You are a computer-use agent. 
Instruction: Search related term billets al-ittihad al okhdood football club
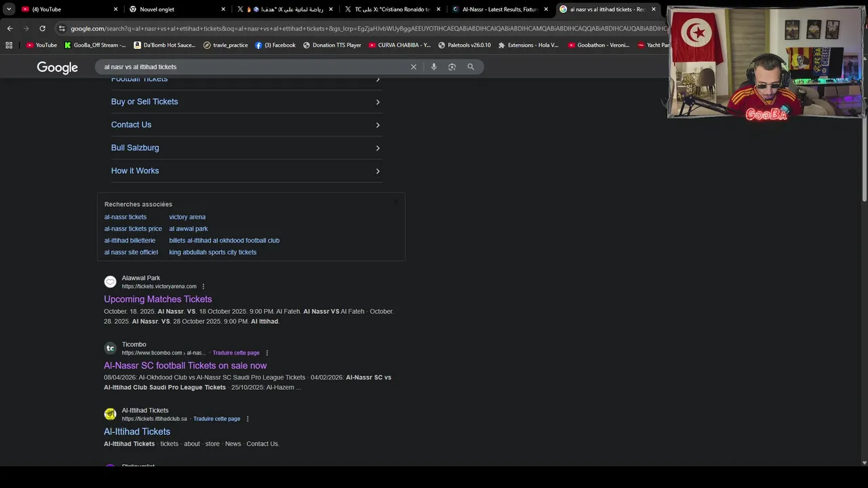coord(224,241)
